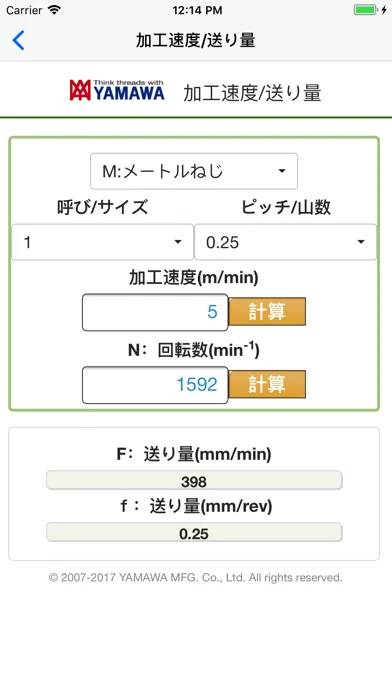Expand the 呼び/サイズ dropdown showing 1
Viewport: 392px width, 696px height.
(x=103, y=242)
